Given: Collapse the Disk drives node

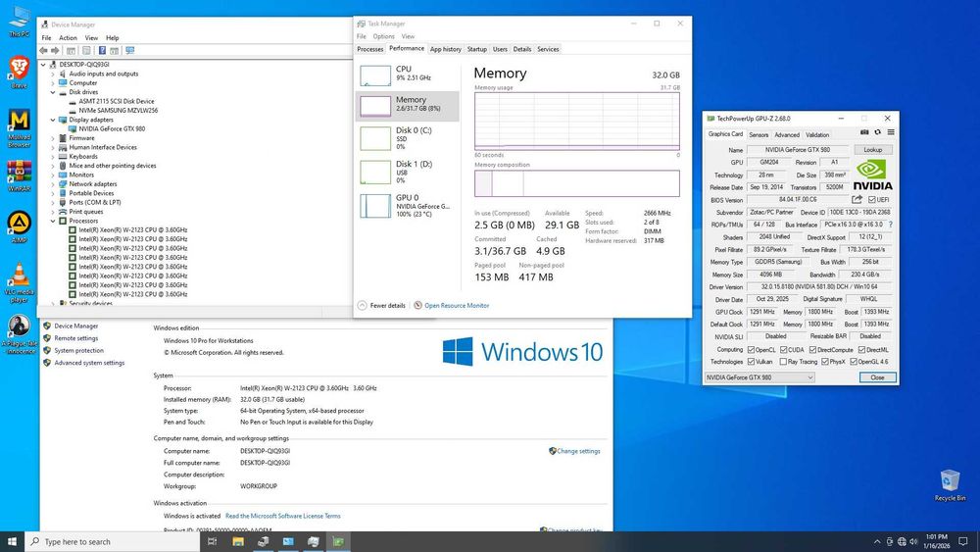Looking at the screenshot, I should [x=53, y=92].
